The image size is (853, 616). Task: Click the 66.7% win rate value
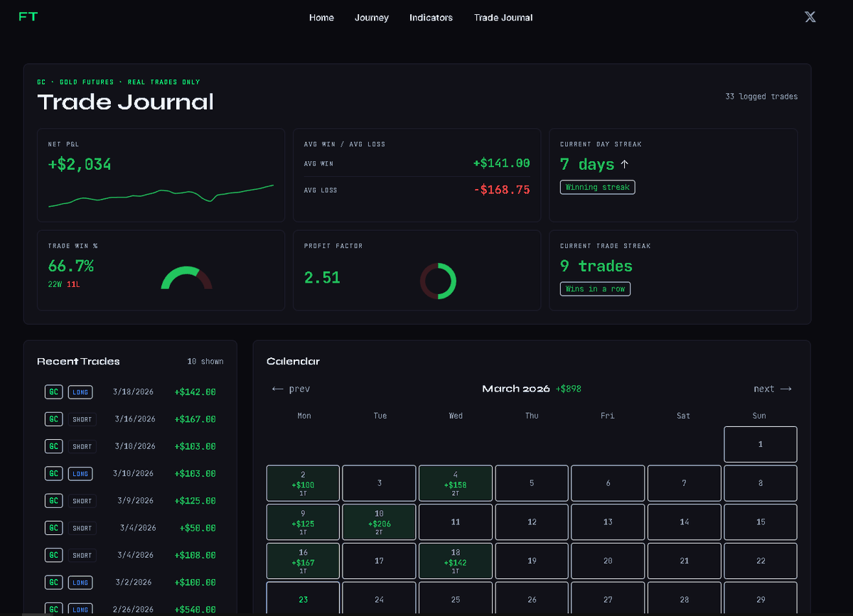coord(71,266)
